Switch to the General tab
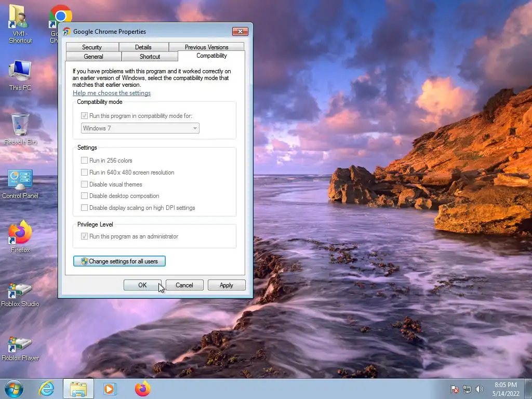The image size is (532, 399). click(94, 56)
